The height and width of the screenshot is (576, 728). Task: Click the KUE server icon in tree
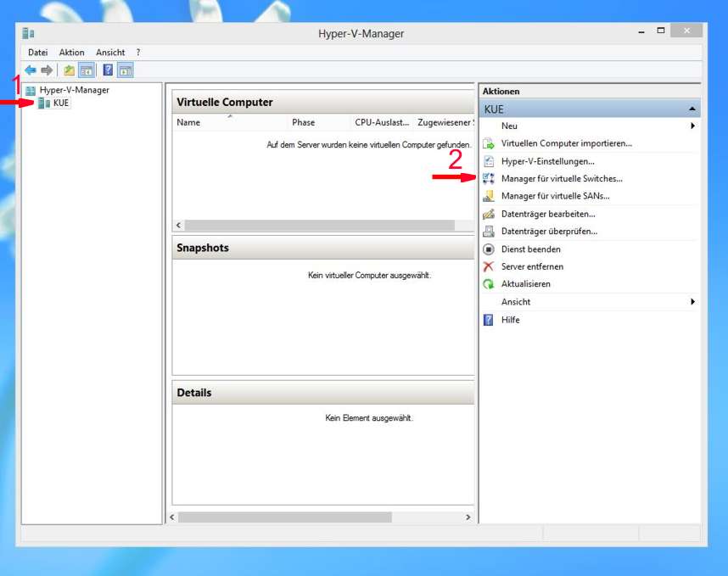tap(44, 103)
